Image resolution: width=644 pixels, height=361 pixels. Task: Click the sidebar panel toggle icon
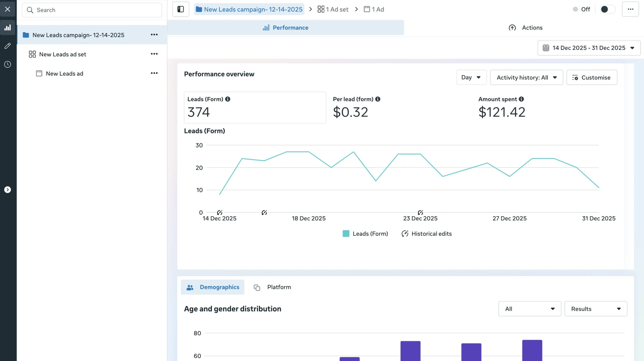[181, 9]
